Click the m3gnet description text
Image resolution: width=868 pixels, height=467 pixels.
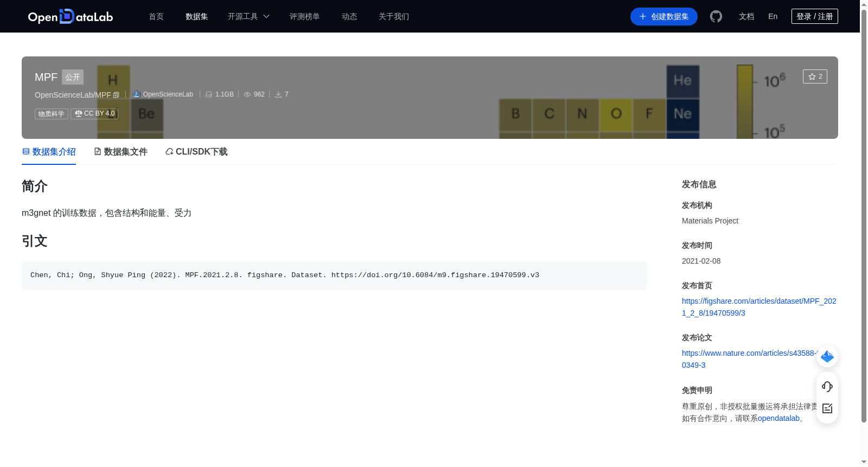click(106, 213)
